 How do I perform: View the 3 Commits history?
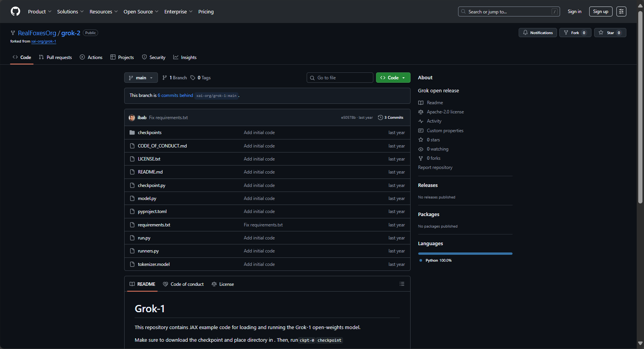(x=391, y=118)
